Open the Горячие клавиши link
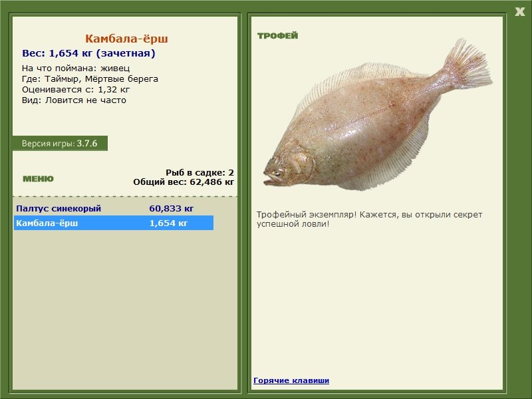 [291, 380]
